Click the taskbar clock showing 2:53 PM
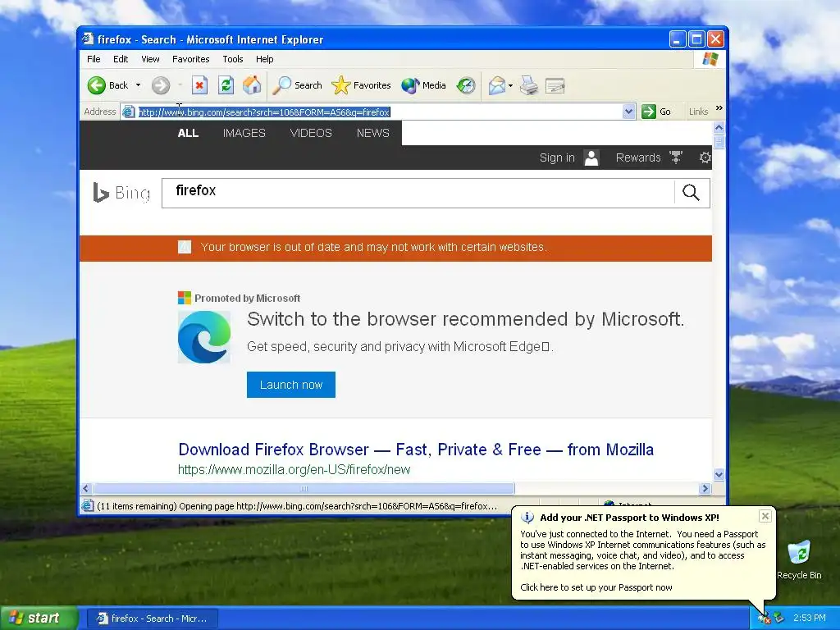The image size is (840, 630). click(810, 619)
